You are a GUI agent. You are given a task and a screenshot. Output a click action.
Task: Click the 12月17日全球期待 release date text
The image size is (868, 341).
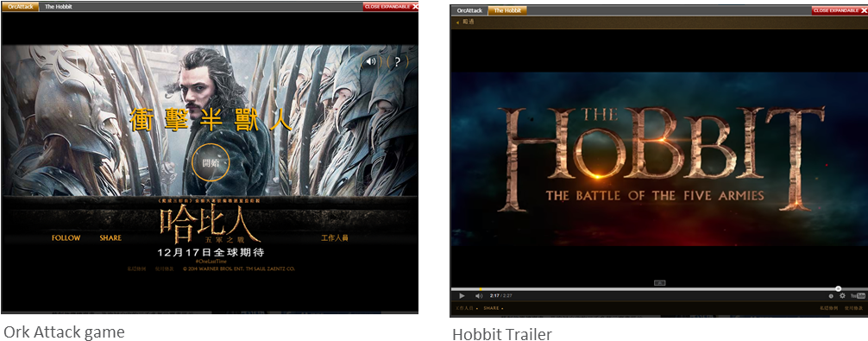pos(211,252)
